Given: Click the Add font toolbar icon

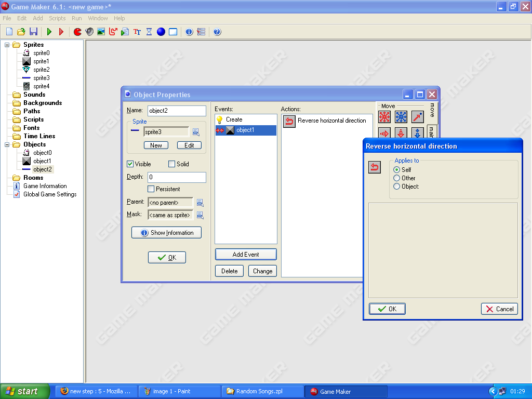Looking at the screenshot, I should [137, 32].
